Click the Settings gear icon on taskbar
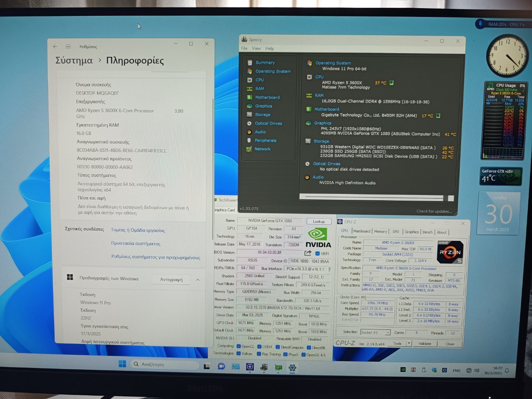 point(292,368)
